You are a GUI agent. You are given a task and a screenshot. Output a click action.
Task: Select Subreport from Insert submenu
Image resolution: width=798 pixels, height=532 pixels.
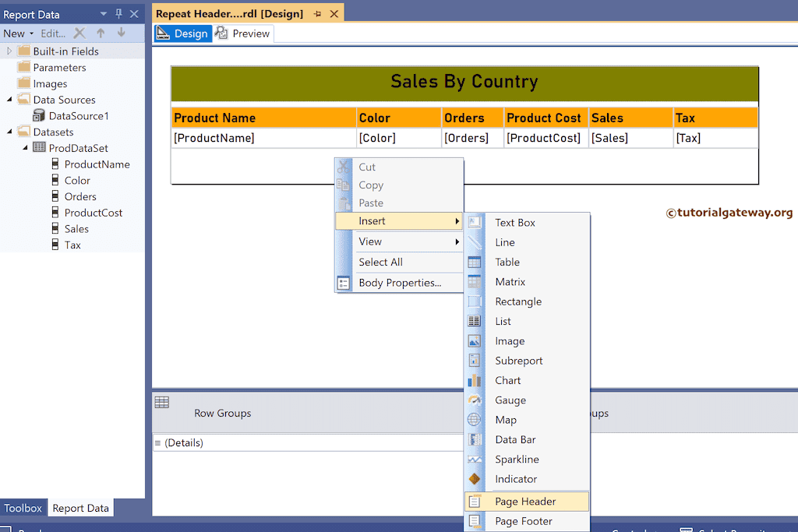pos(527,361)
